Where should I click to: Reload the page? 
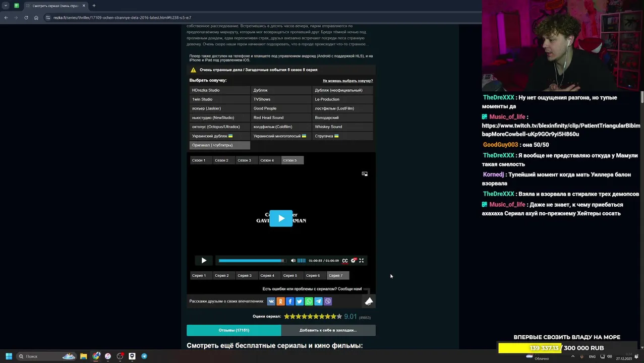pyautogui.click(x=26, y=18)
